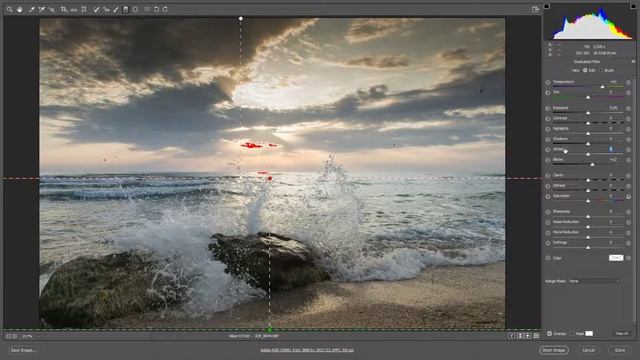The image size is (640, 360).
Task: Click the Saturation increase plus icon
Action: coord(629,196)
